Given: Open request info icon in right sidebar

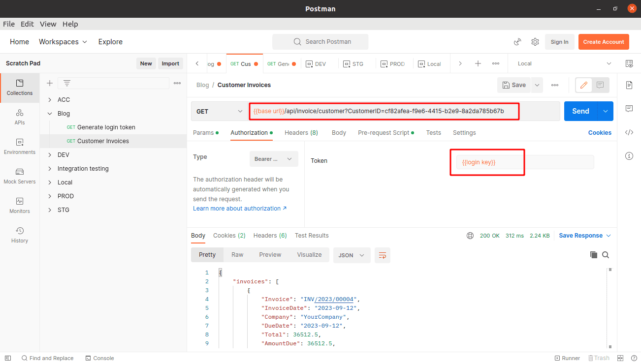Looking at the screenshot, I should [629, 156].
